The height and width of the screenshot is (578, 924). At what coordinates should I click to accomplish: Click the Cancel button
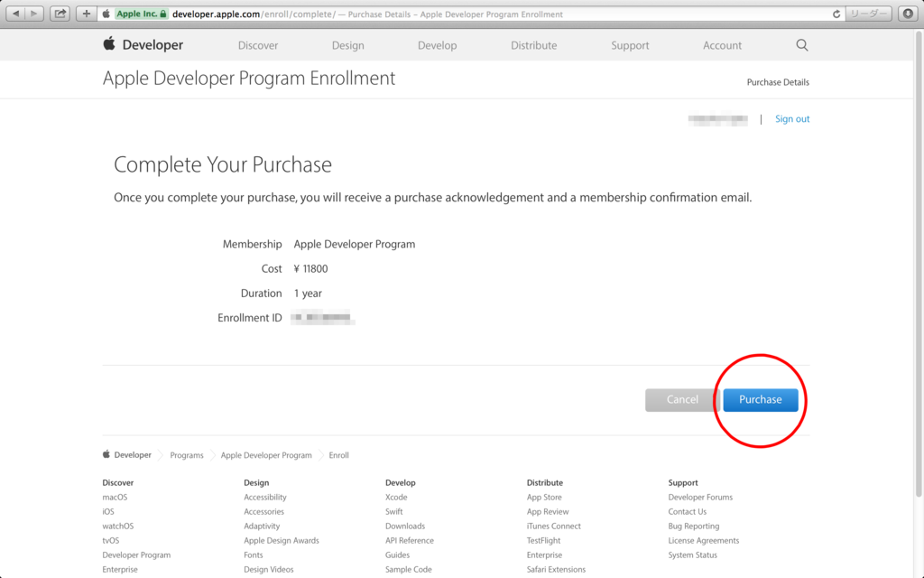682,400
